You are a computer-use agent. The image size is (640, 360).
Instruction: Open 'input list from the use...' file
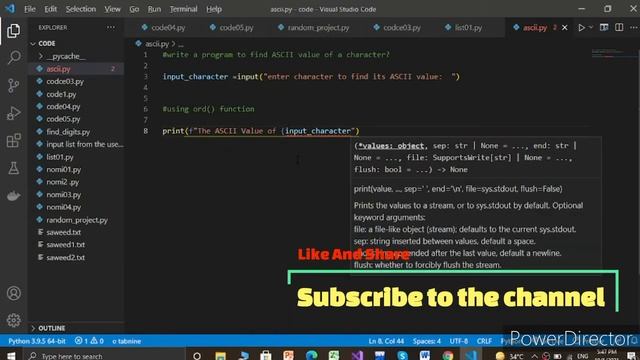[x=84, y=144]
